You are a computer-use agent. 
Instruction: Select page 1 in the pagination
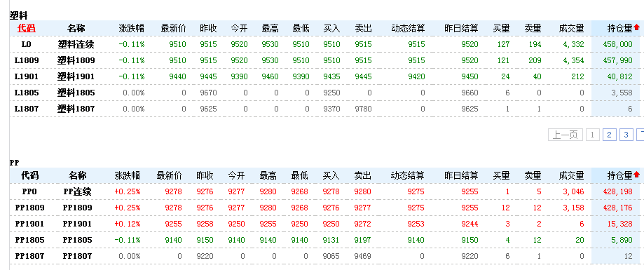592,135
